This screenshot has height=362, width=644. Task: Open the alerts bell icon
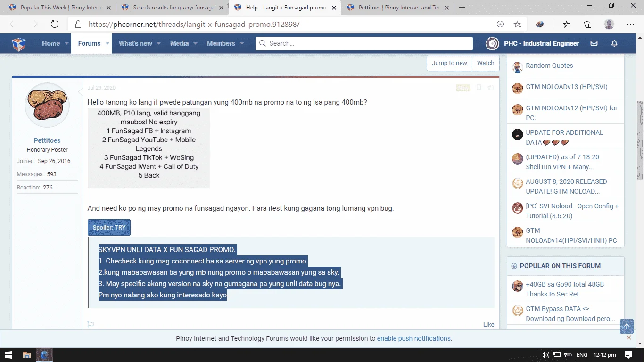click(614, 43)
